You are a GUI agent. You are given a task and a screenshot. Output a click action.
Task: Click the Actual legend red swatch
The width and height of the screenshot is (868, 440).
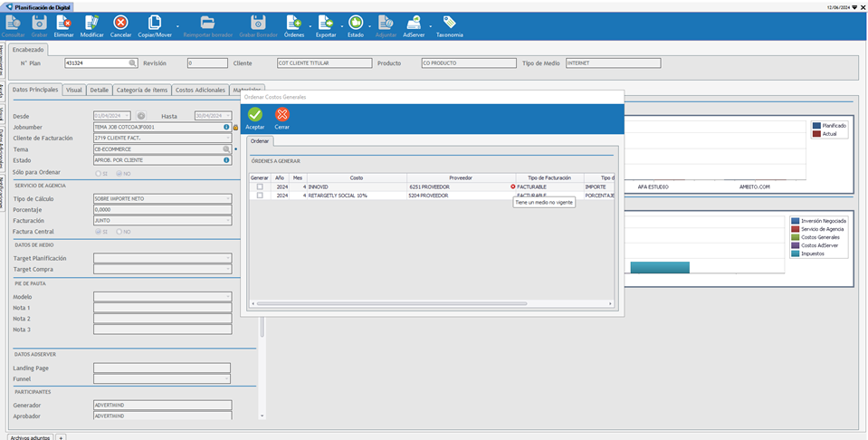coord(816,134)
